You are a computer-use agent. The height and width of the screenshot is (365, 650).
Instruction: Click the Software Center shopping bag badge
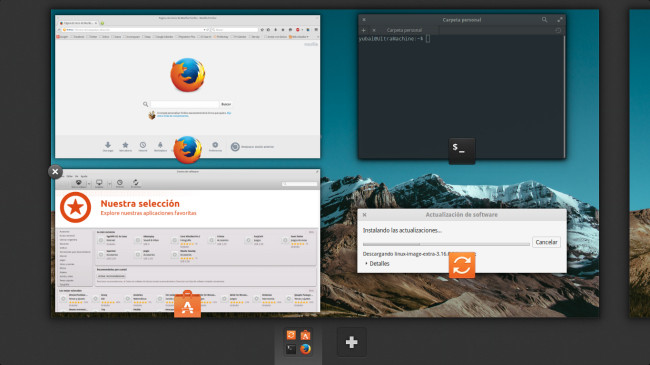click(187, 304)
